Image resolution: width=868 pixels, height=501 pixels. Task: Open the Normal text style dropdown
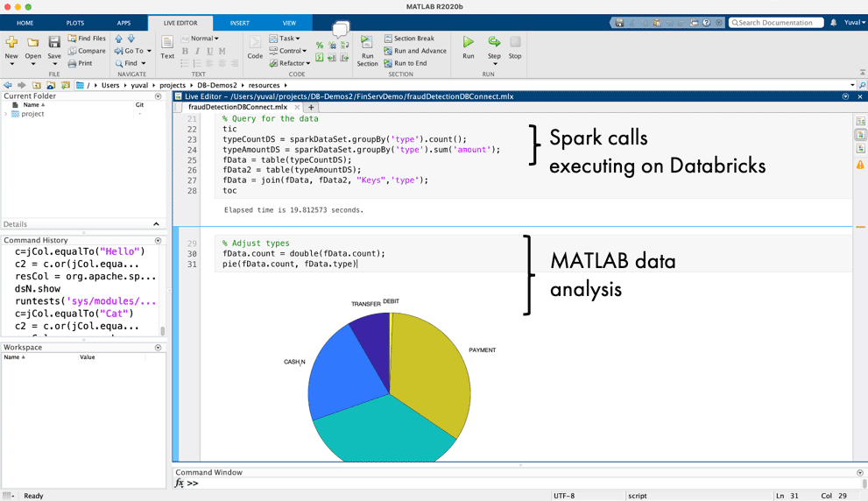point(201,39)
